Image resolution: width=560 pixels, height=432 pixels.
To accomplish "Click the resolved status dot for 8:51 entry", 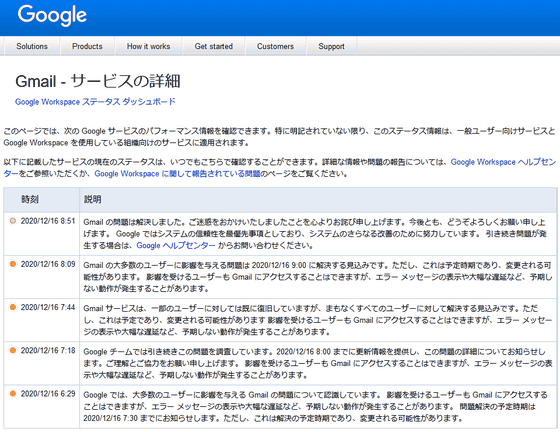I will (x=13, y=221).
